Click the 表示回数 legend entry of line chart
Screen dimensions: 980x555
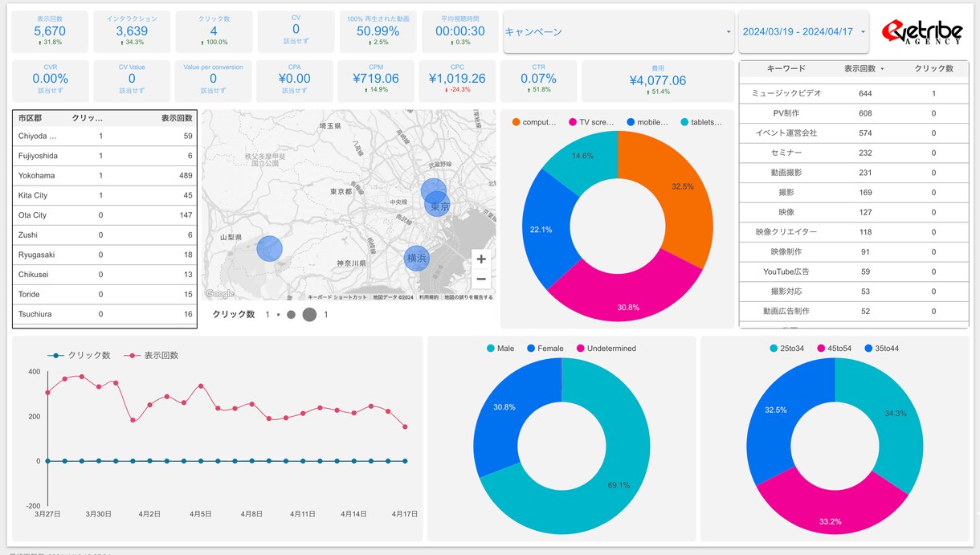[x=152, y=355]
